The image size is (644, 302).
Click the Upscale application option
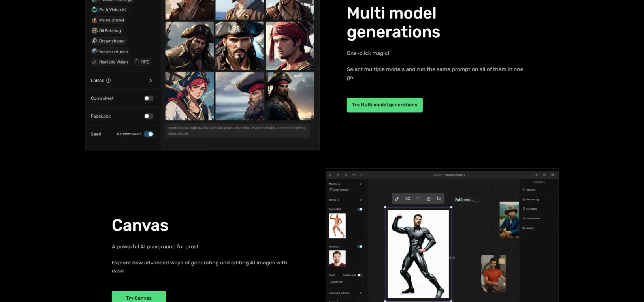coord(529,190)
